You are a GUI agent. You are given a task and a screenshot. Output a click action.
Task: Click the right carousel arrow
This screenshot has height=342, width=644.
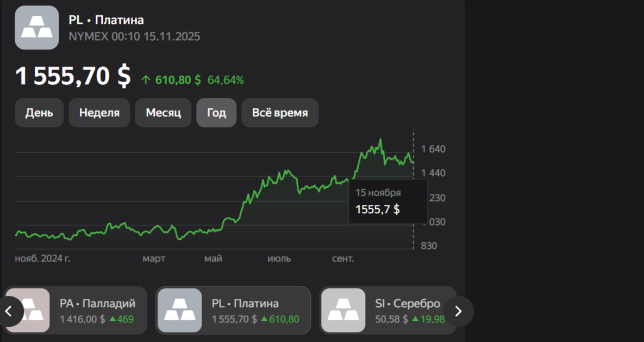(x=458, y=310)
